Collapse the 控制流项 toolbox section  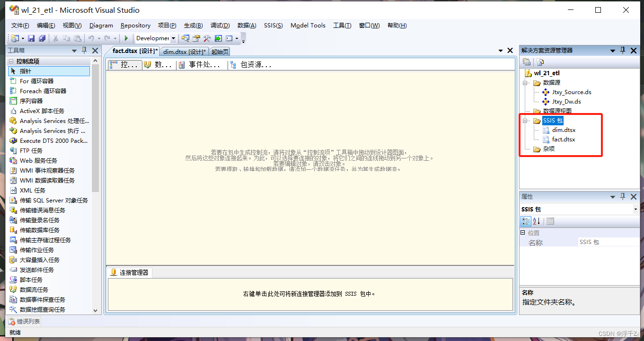pos(11,61)
